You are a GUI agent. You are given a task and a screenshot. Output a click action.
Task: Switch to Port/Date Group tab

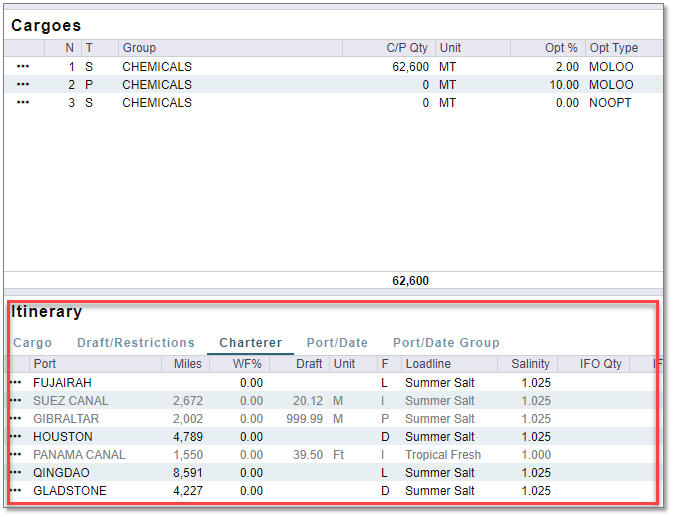pos(446,343)
